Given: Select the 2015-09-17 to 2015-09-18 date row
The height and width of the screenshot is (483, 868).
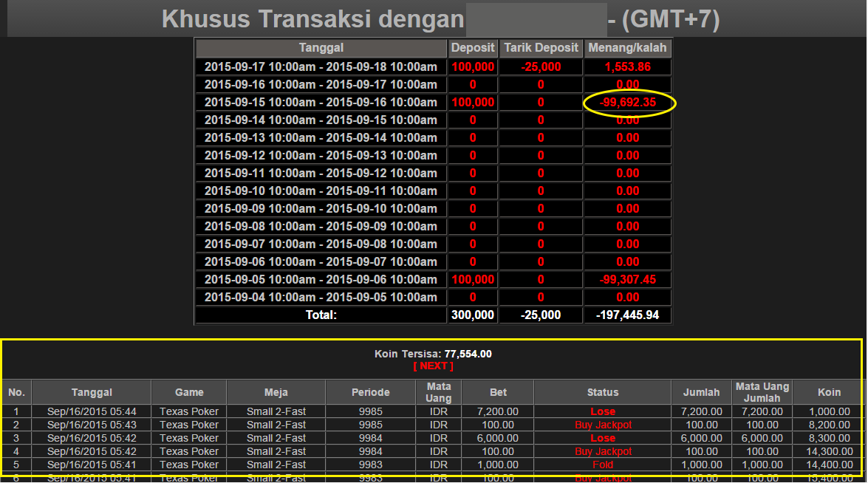Looking at the screenshot, I should click(321, 66).
